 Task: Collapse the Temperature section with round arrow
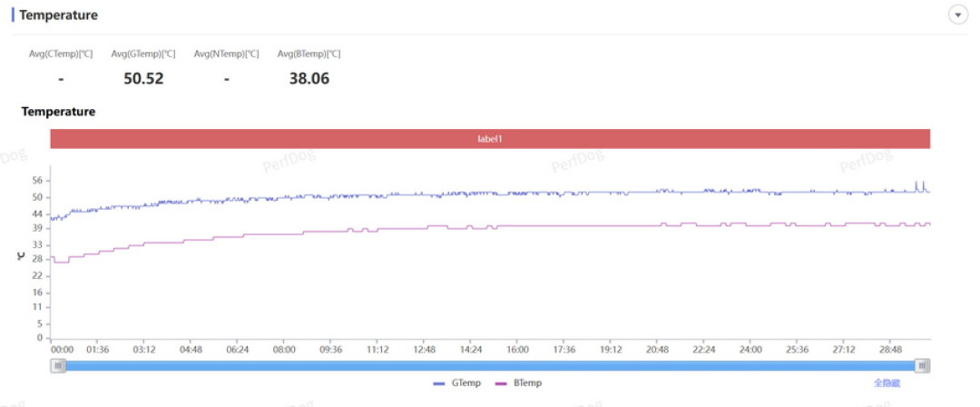958,15
